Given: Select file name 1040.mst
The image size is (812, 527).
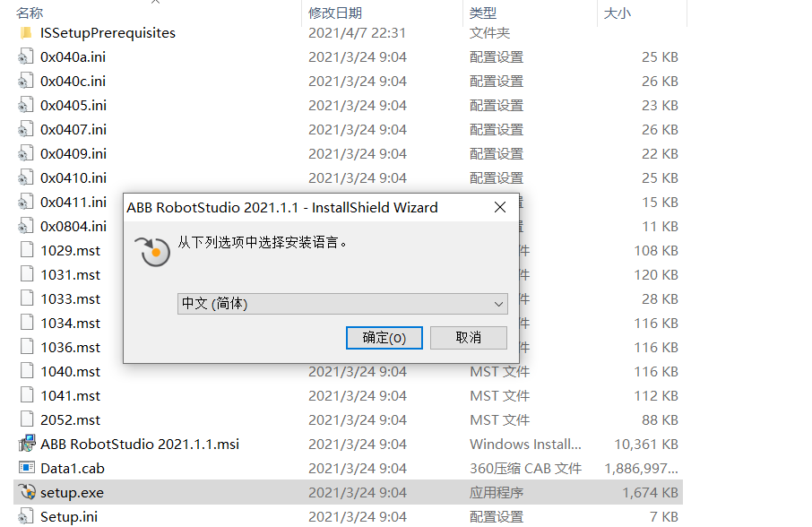Looking at the screenshot, I should pos(71,371).
